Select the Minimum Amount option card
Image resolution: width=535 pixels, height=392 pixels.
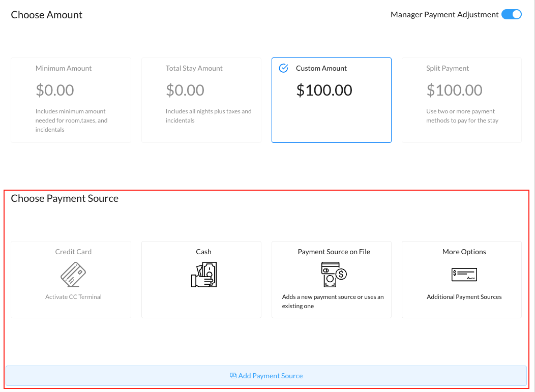71,100
